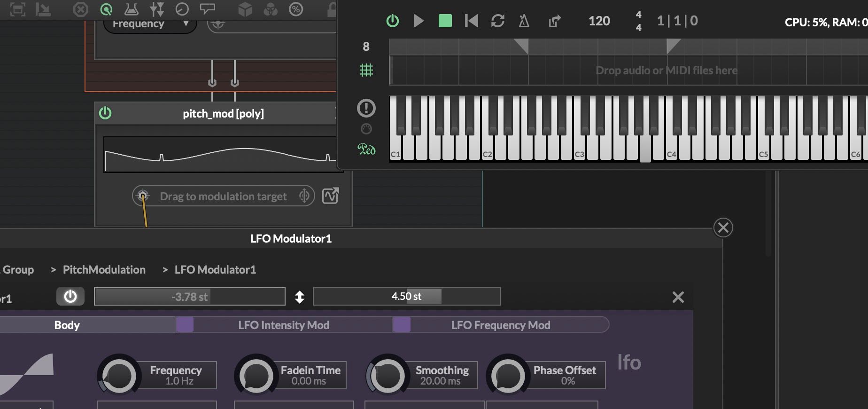This screenshot has height=409, width=868.
Task: Click the Smoothing 20.00 ms knob
Action: coord(387,375)
